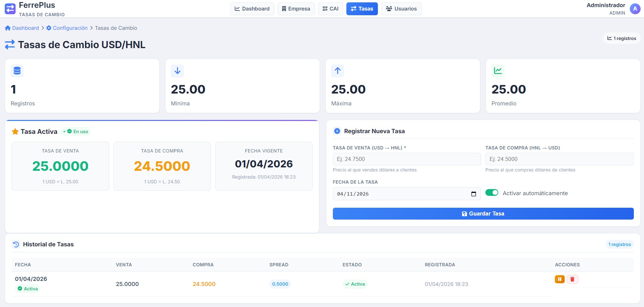Focus the Tasa de Compra input field
This screenshot has height=307, width=644.
point(559,159)
